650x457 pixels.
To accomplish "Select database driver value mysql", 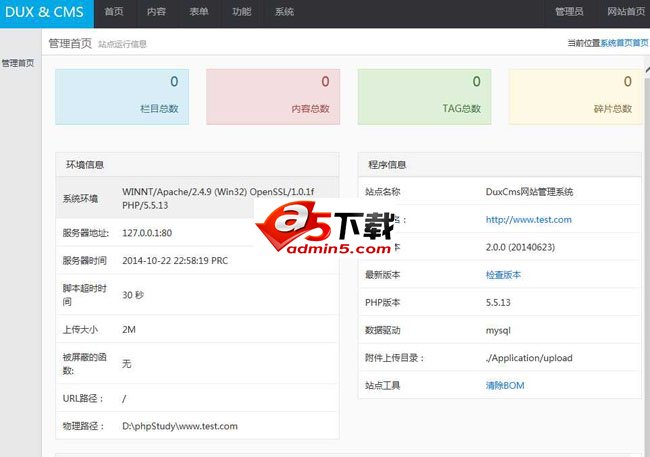I will coord(498,331).
